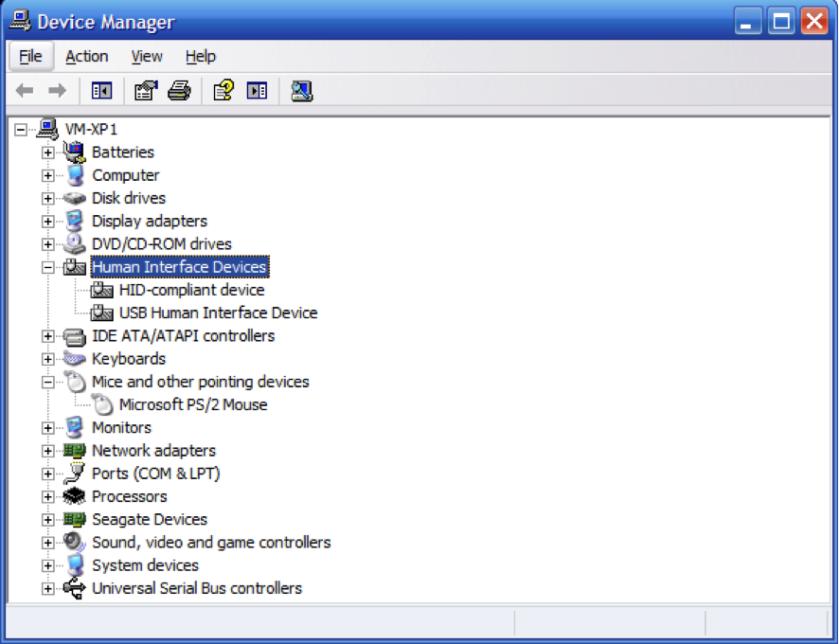Collapse the VM-XP1 root node

(20, 130)
